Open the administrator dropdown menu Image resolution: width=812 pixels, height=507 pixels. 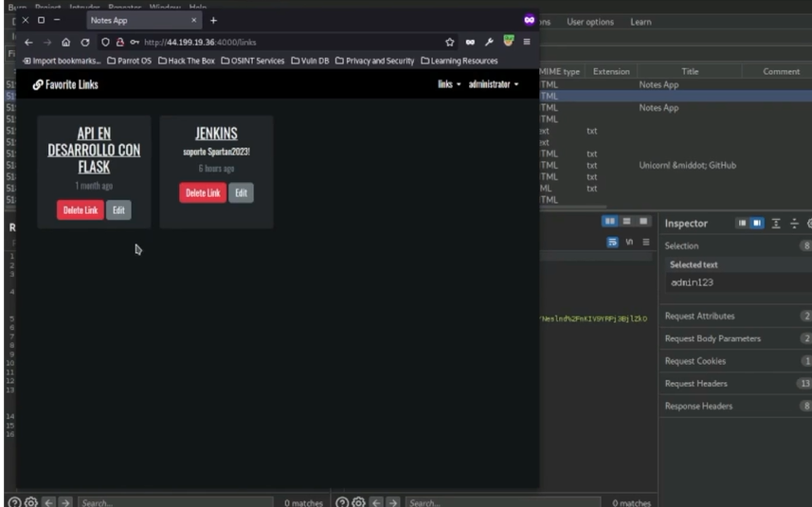(494, 84)
